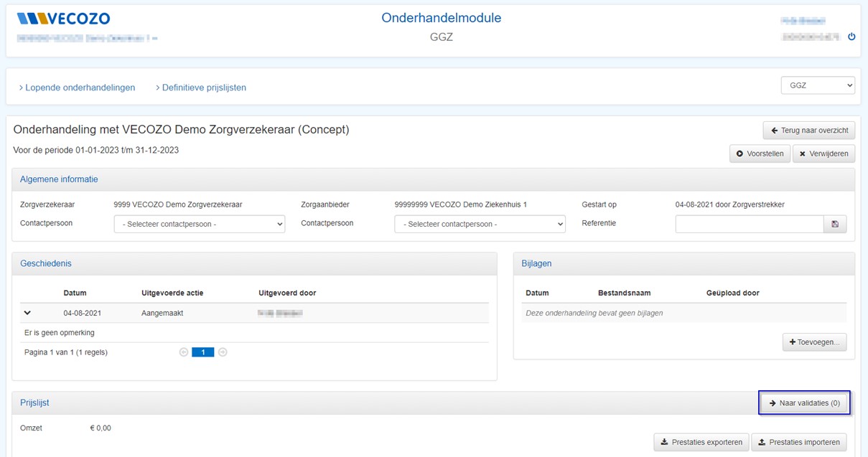Click '99999999 VECOZO Demo Ziekenhuis 1' text
The height and width of the screenshot is (457, 868).
(460, 204)
